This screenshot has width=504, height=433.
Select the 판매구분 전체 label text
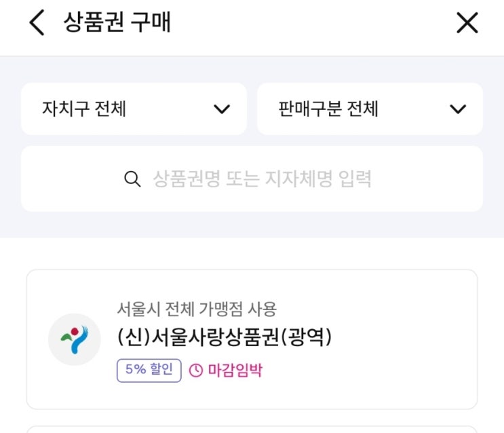pyautogui.click(x=328, y=109)
